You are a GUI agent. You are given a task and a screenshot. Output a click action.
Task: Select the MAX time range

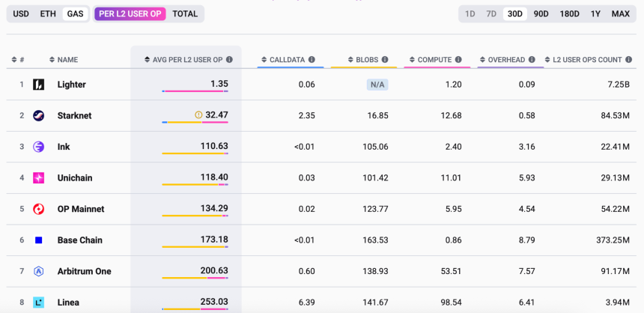click(x=620, y=13)
